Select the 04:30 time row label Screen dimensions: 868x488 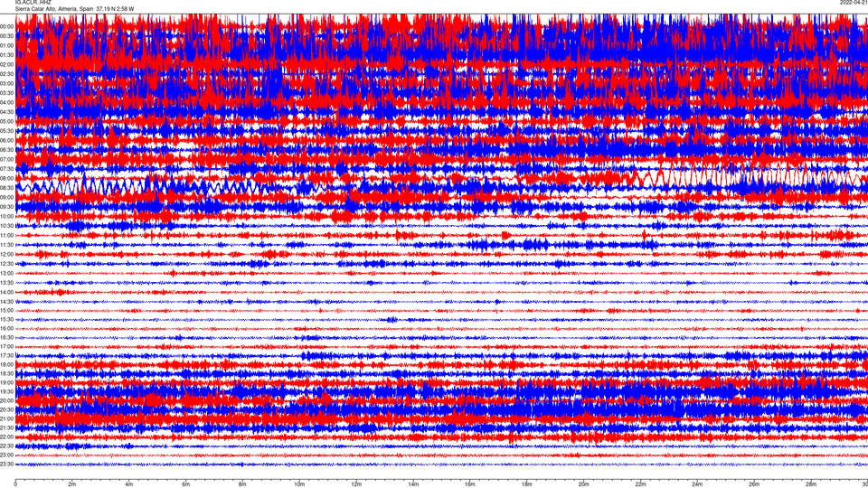pos(6,112)
